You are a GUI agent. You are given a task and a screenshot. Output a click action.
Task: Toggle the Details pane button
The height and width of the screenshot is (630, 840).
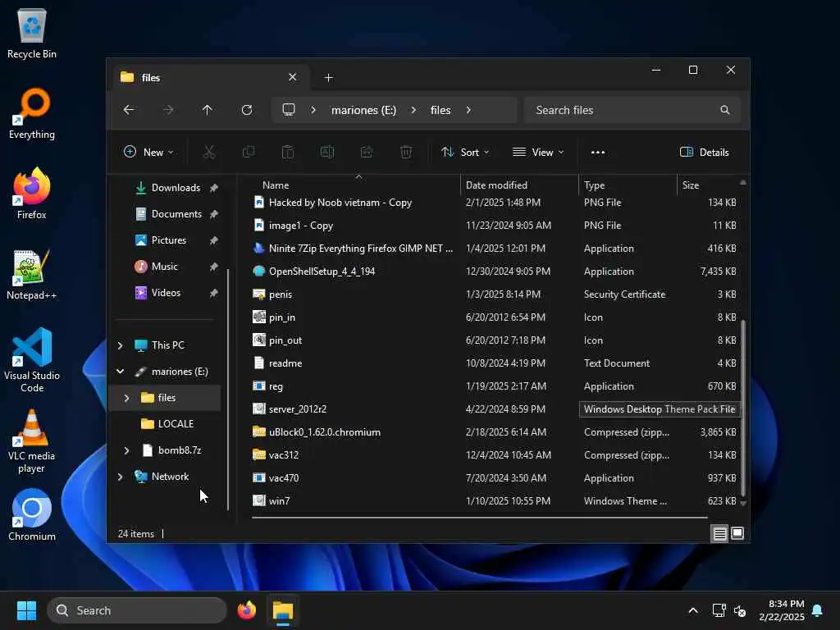[x=704, y=152]
